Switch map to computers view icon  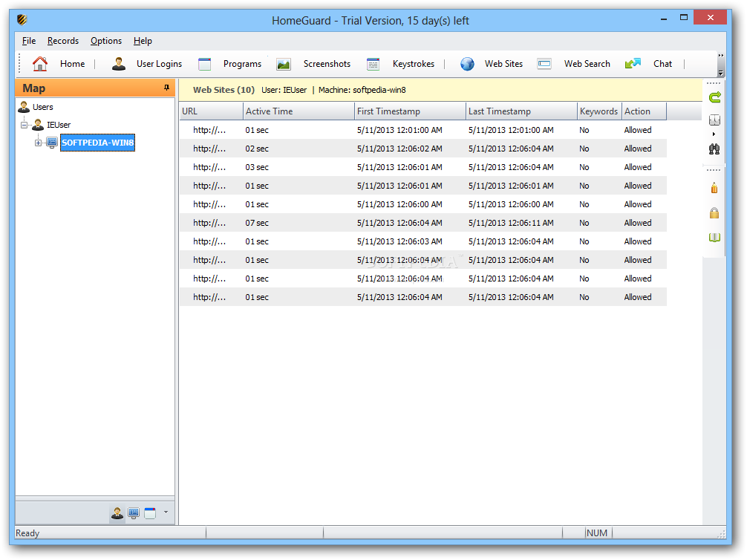134,513
